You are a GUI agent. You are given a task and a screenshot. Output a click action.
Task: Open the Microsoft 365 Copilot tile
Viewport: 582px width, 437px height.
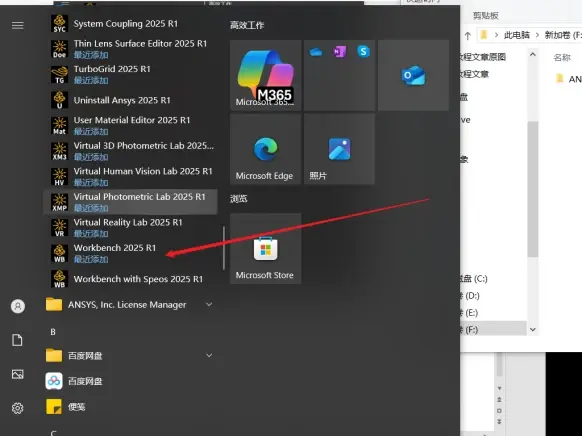coord(265,75)
